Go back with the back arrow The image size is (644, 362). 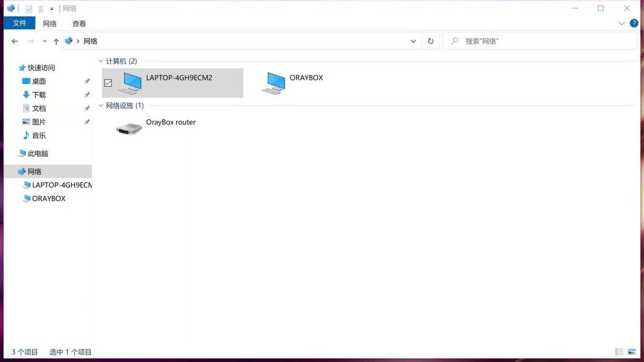14,41
